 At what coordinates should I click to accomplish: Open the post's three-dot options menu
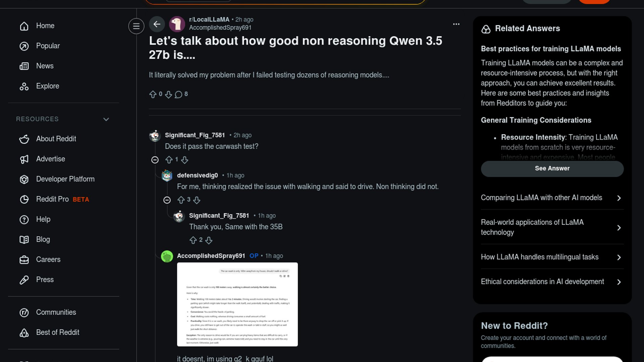tap(456, 24)
